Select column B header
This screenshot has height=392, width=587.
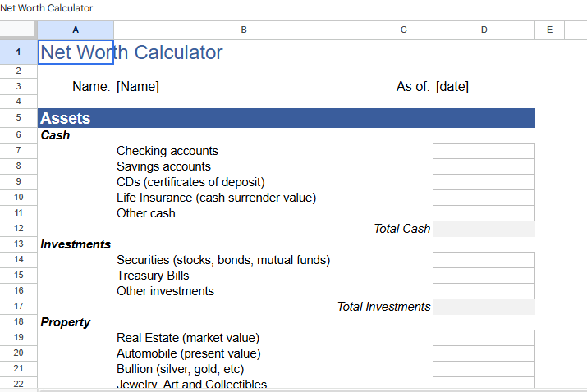pyautogui.click(x=244, y=30)
